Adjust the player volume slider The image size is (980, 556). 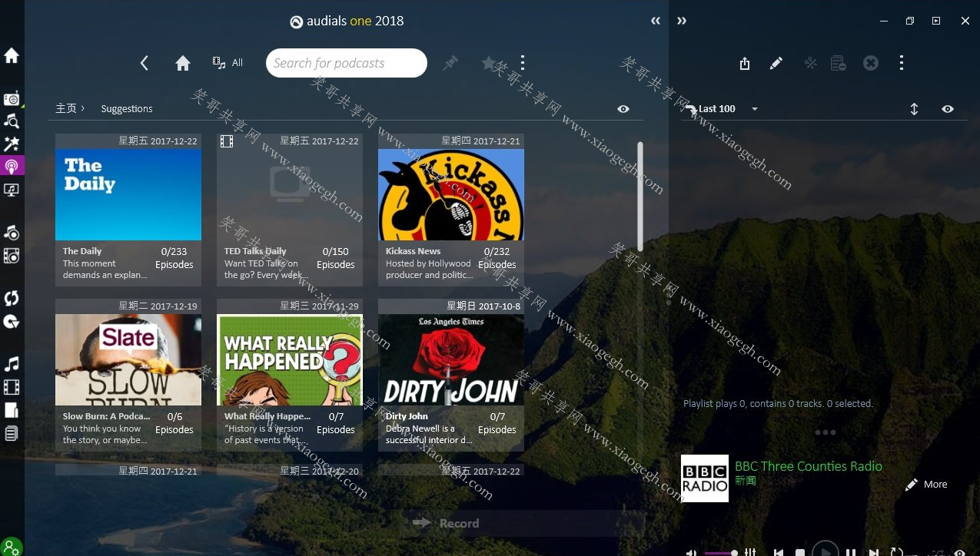point(721,553)
